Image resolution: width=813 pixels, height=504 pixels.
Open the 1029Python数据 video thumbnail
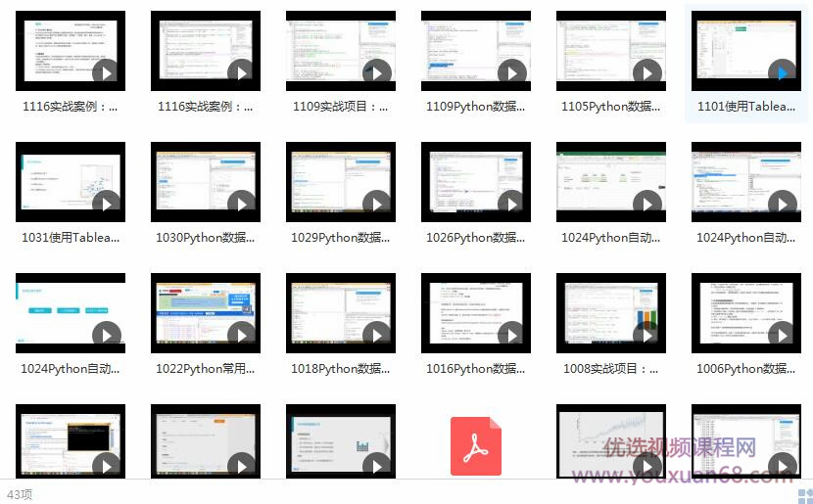(341, 182)
